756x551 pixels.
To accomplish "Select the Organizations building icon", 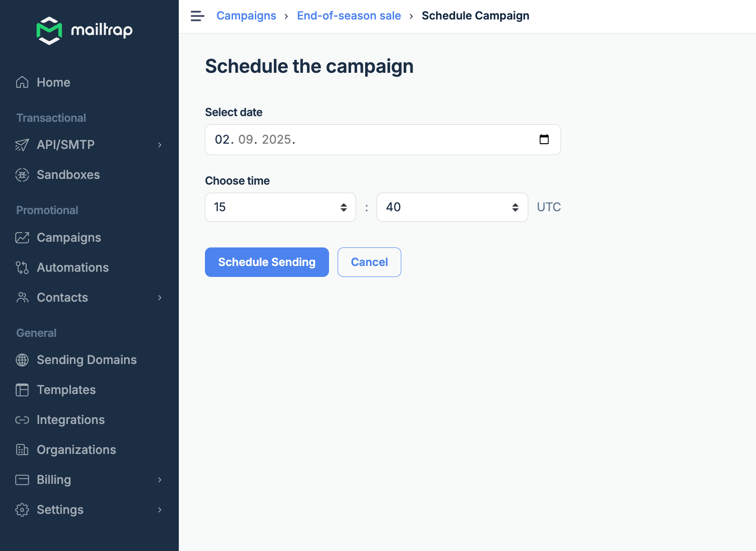I will [22, 449].
